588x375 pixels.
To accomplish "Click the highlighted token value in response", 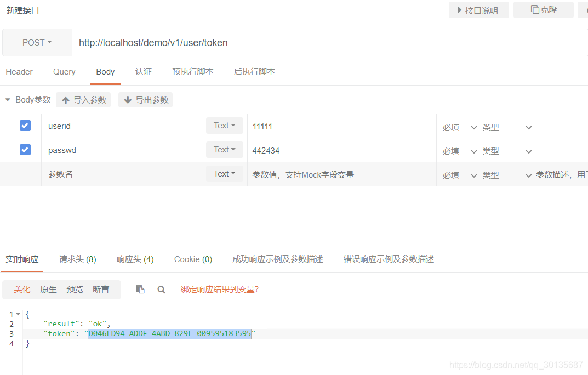I will click(170, 333).
